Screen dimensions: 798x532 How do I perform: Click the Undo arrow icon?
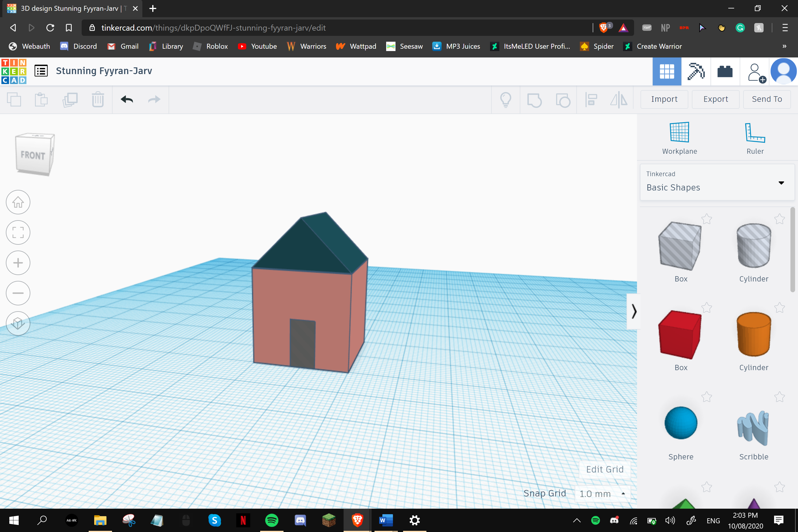tap(127, 99)
